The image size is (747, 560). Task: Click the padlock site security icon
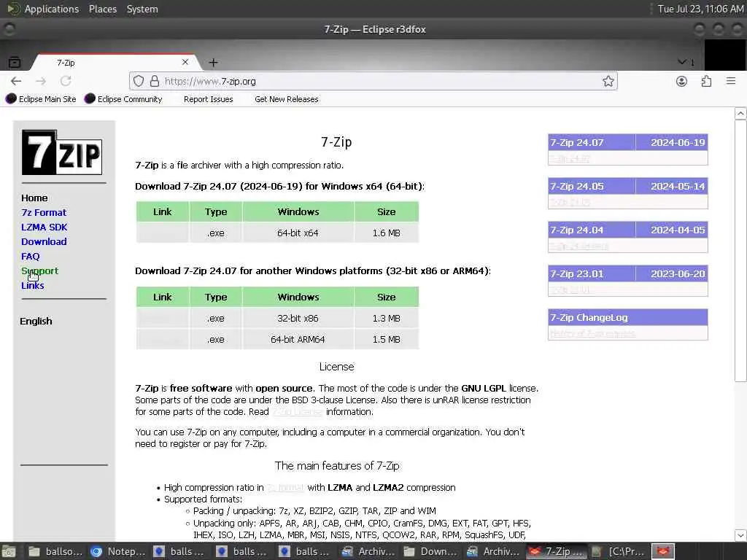point(155,82)
